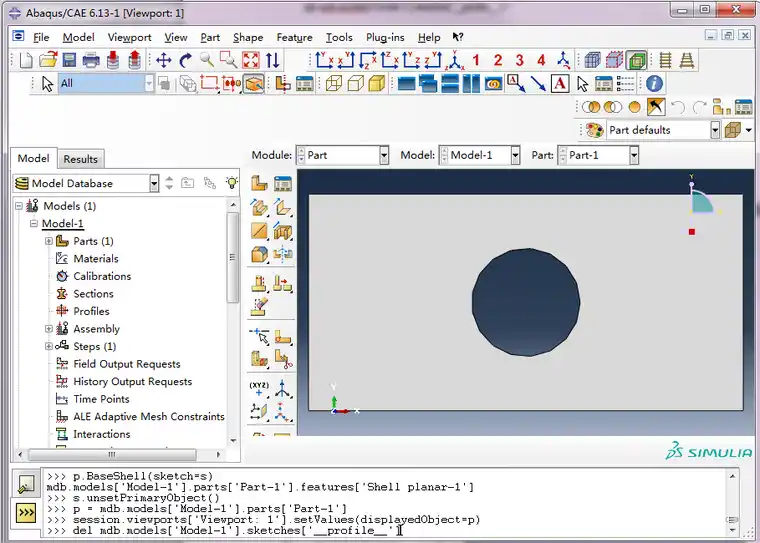This screenshot has width=760, height=543.
Task: Select Materials in the model tree
Action: (x=95, y=258)
